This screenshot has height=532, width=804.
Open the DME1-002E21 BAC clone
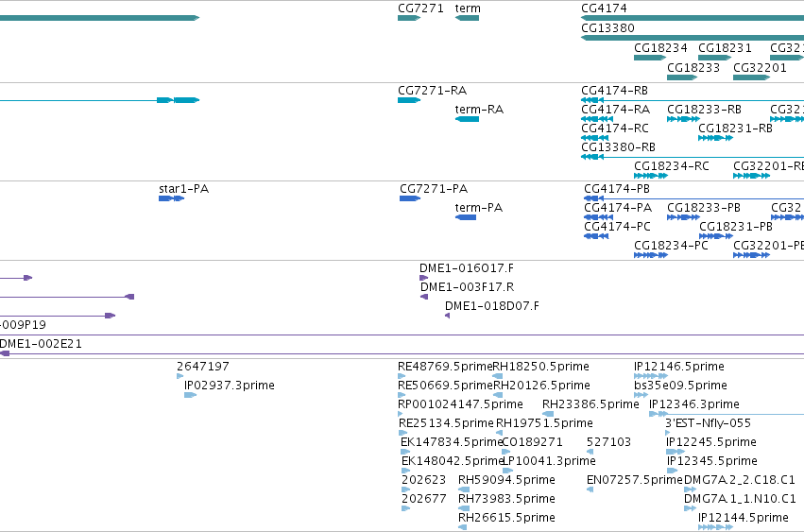(x=402, y=354)
